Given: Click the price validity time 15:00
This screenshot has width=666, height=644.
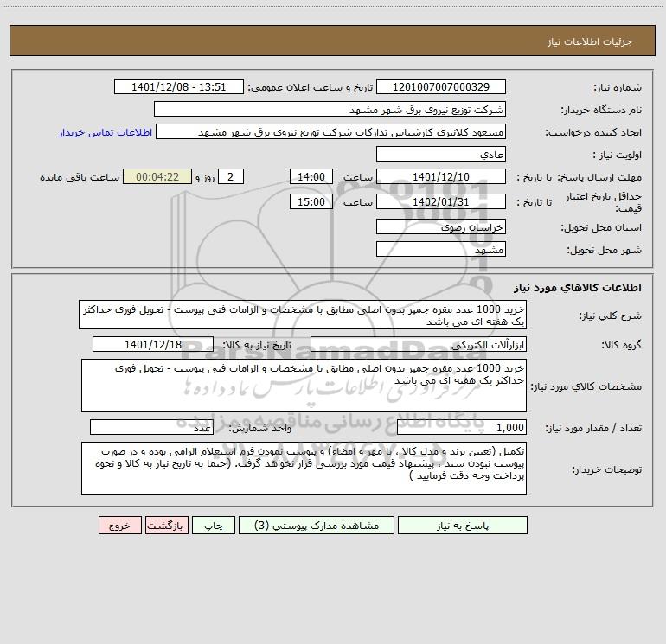Looking at the screenshot, I should tap(311, 202).
